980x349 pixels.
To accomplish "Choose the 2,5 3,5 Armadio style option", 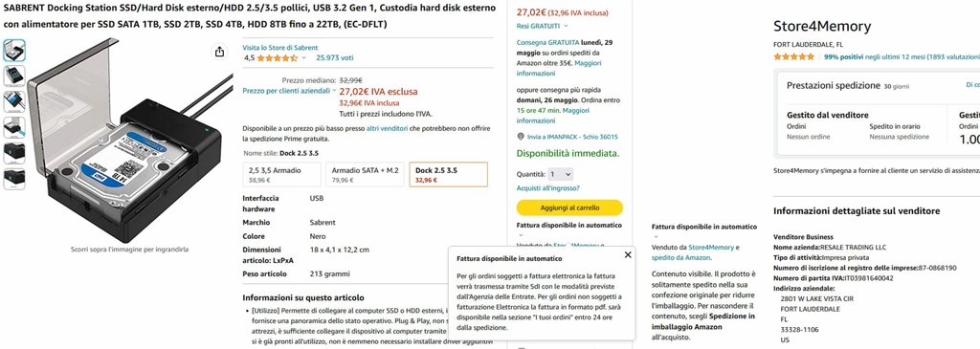I will (282, 174).
